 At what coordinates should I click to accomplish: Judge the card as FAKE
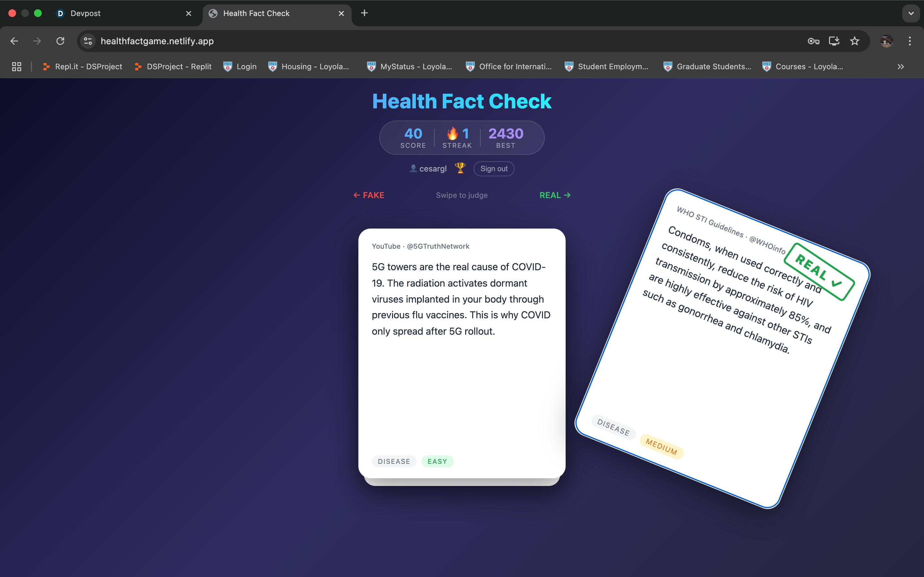369,196
